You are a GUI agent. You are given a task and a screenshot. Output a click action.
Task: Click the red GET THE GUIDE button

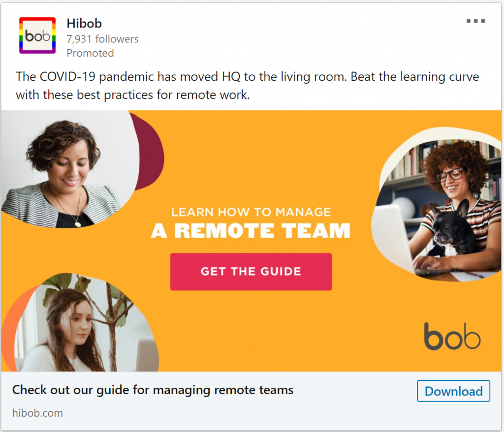(x=251, y=272)
